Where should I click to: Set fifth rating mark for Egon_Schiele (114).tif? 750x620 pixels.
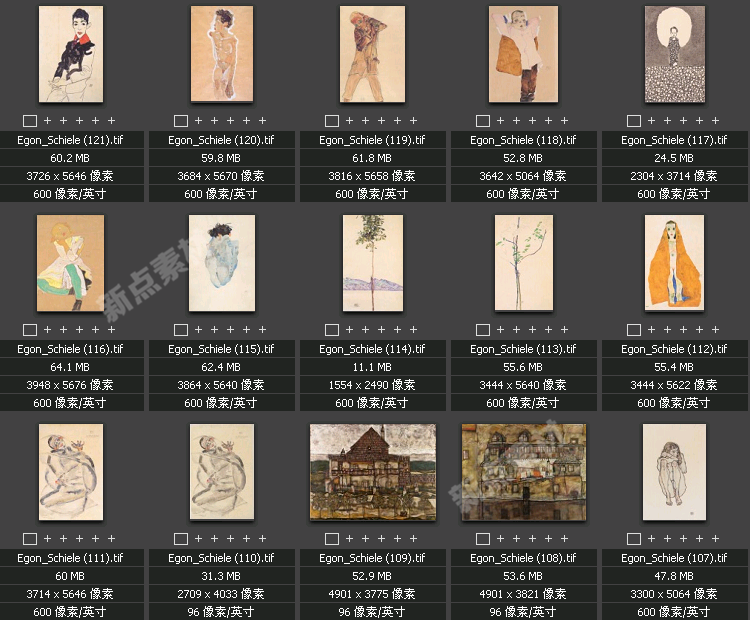tap(414, 330)
